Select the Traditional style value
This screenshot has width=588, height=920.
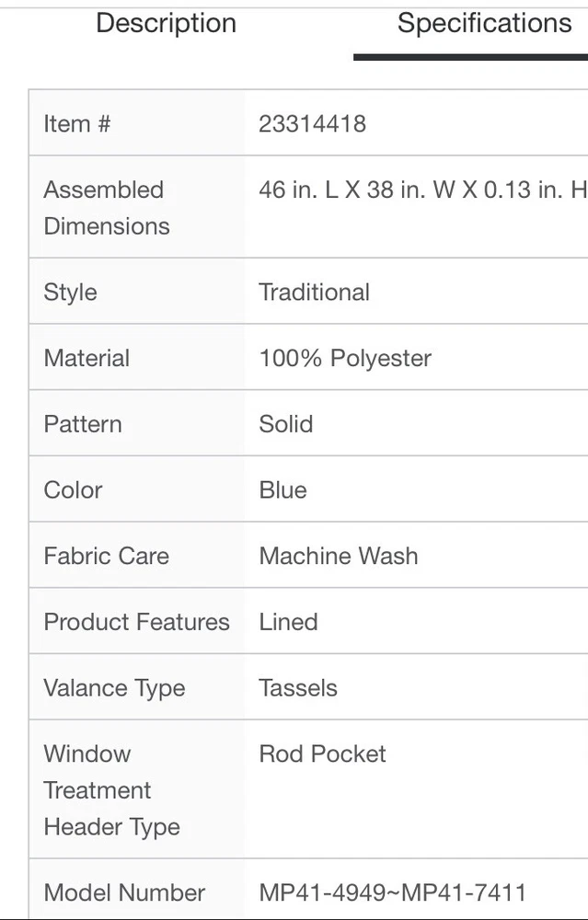pyautogui.click(x=314, y=293)
